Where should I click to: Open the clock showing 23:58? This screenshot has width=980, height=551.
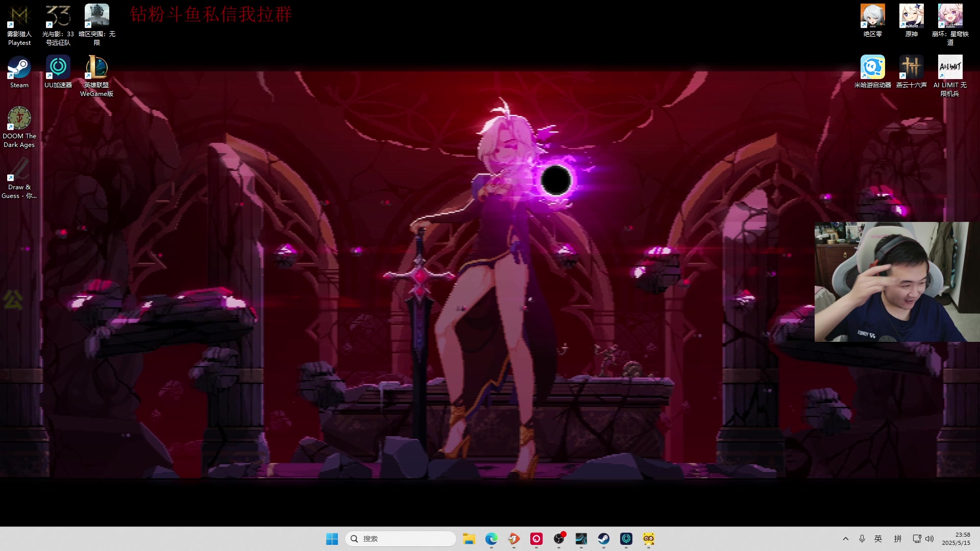coord(956,539)
